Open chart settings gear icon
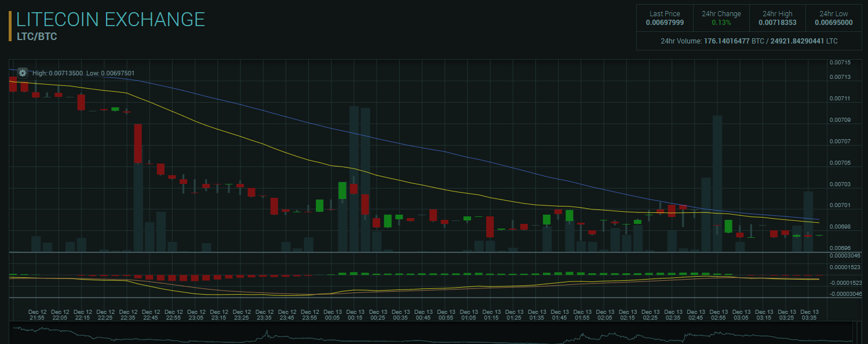This screenshot has width=868, height=344. (23, 73)
